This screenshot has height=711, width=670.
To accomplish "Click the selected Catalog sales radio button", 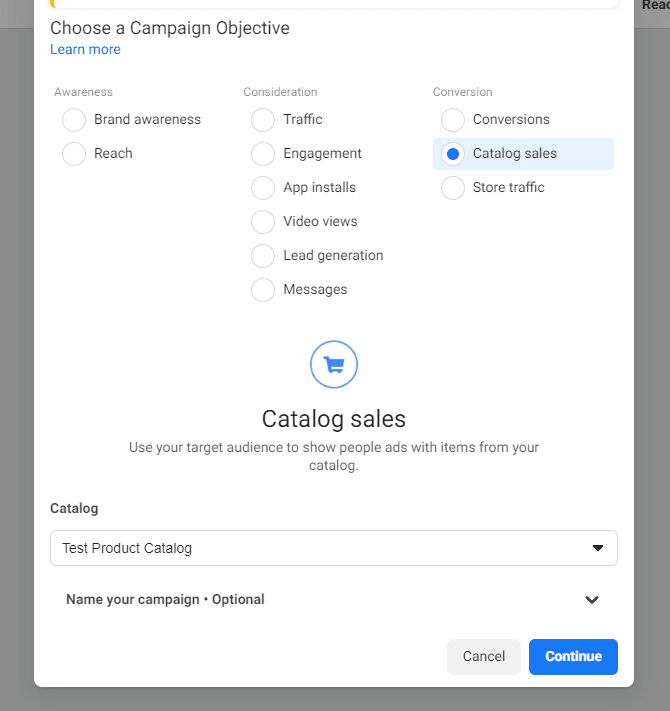I will pyautogui.click(x=453, y=154).
